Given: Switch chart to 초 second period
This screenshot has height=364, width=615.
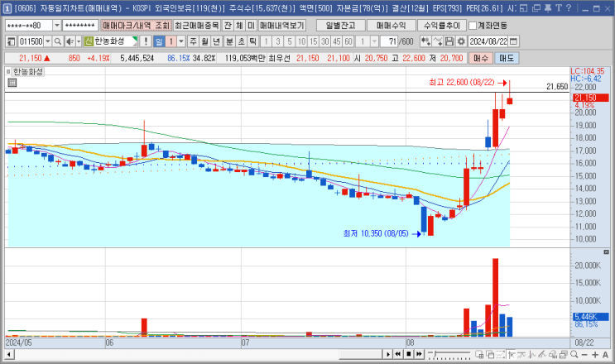Looking at the screenshot, I should point(241,41).
